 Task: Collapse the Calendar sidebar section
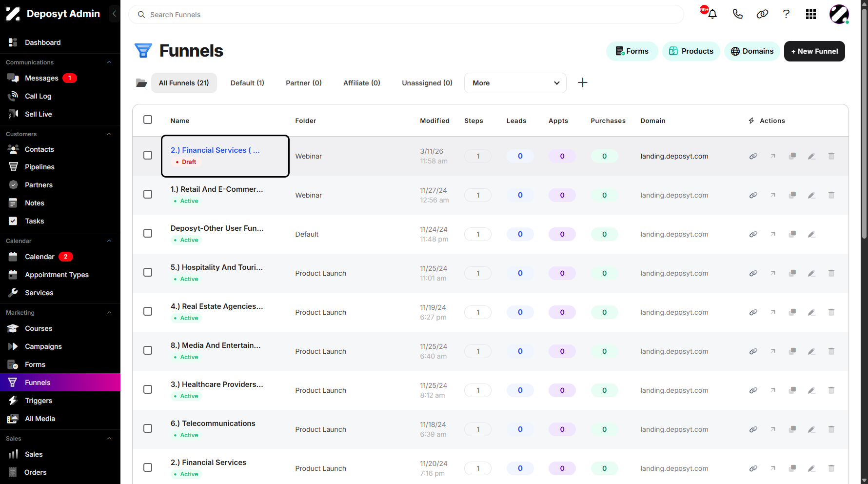tap(109, 241)
